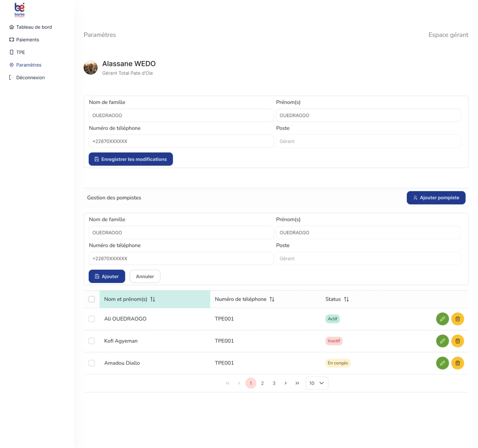Viewport: 478px width, 448px height.
Task: Check the Amadou Diallo row checkbox
Action: (x=92, y=363)
